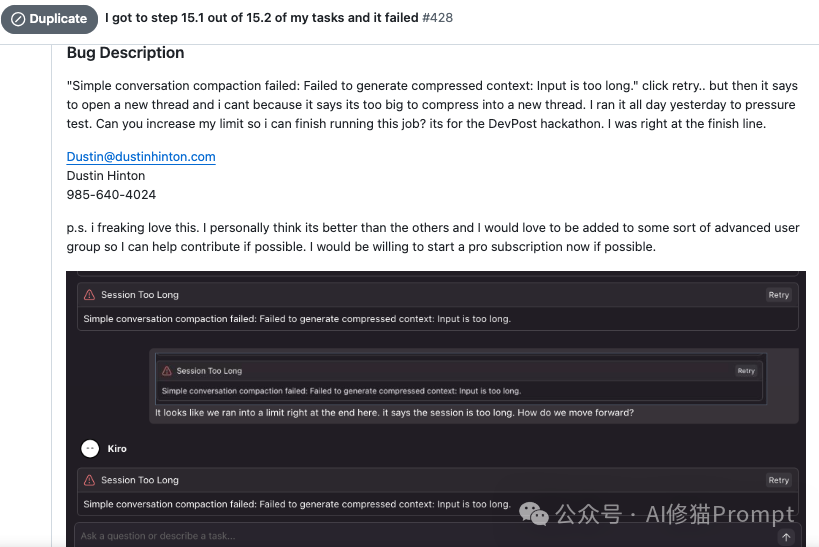819x547 pixels.
Task: Click Retry on the top Session Too Long error
Action: pos(778,295)
